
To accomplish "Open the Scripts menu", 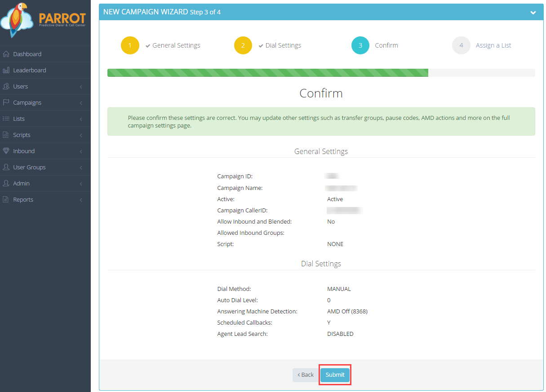I will point(45,135).
